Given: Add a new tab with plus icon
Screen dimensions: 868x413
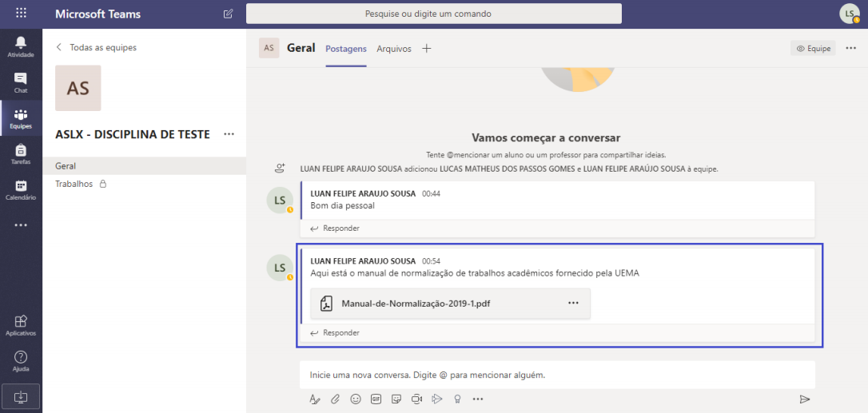Looking at the screenshot, I should (x=426, y=48).
